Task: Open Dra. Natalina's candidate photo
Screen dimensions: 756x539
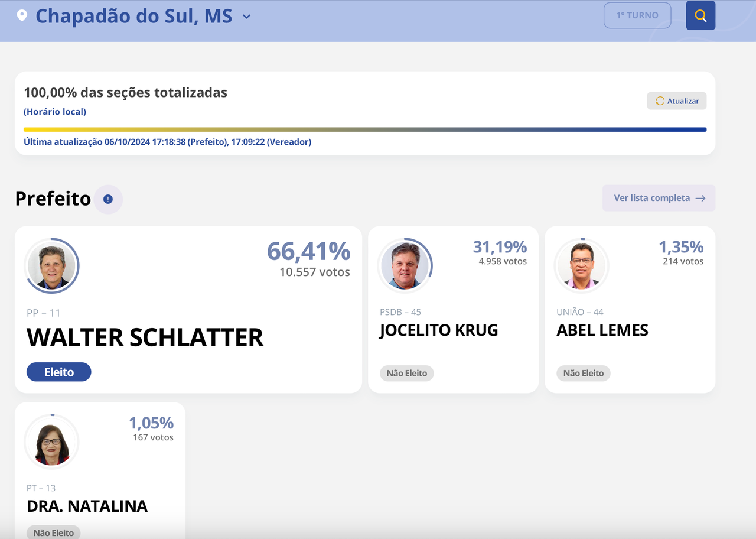Action: (51, 442)
